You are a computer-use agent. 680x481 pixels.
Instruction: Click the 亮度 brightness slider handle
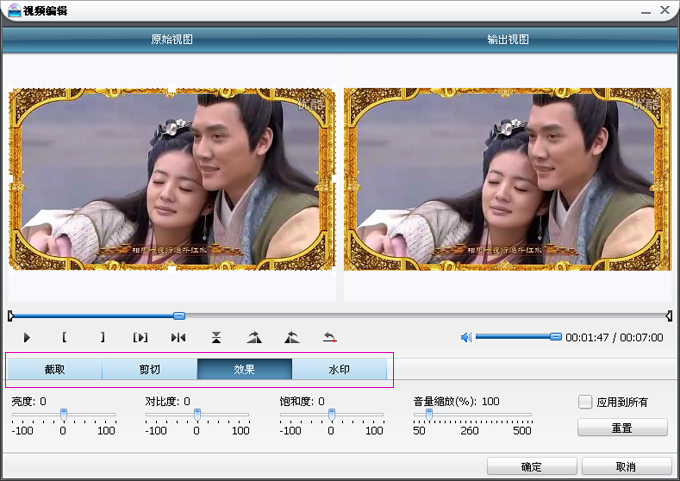63,414
